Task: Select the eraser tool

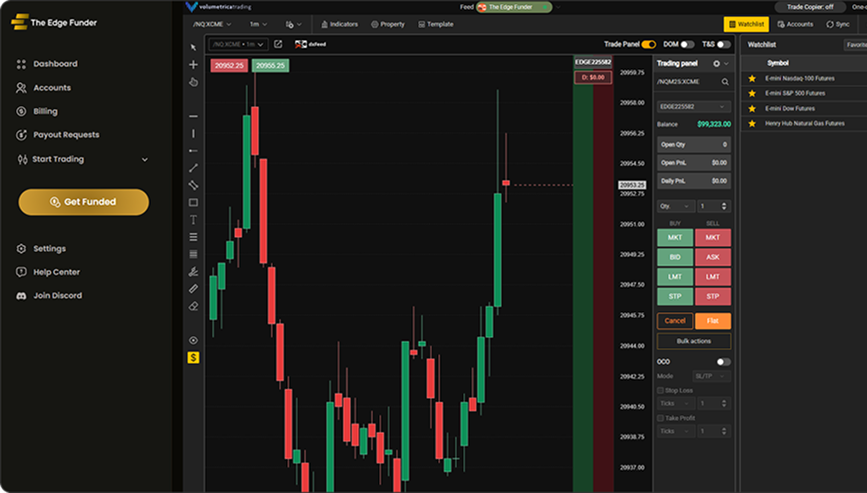Action: tap(193, 306)
